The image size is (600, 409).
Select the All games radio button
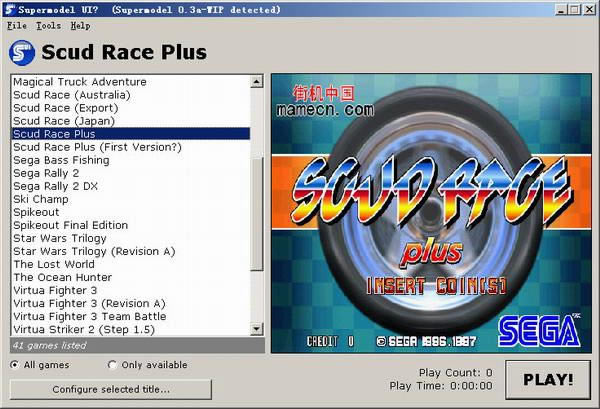pos(15,365)
